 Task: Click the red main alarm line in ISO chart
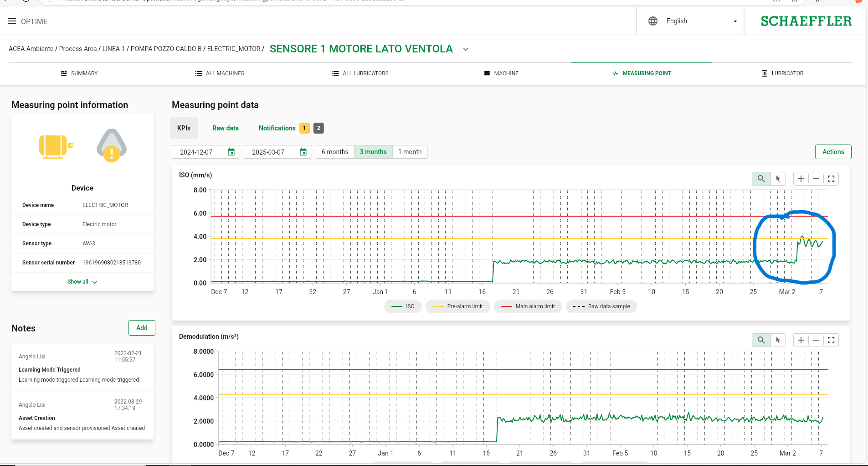click(x=519, y=216)
